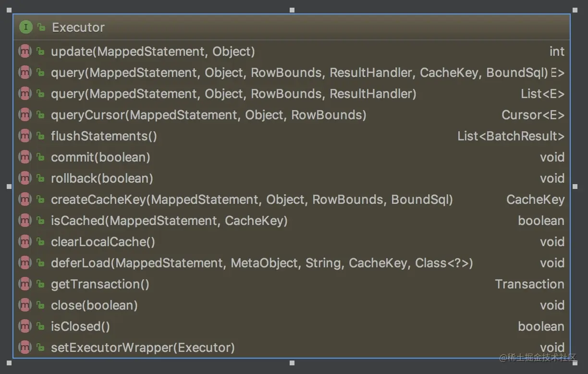Select the close(boolean) method
Viewport: 588px width, 374px height.
click(x=94, y=305)
